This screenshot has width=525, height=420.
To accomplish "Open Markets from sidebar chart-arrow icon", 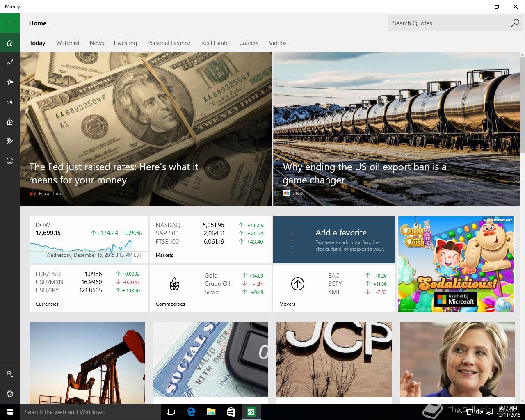I will 10,62.
